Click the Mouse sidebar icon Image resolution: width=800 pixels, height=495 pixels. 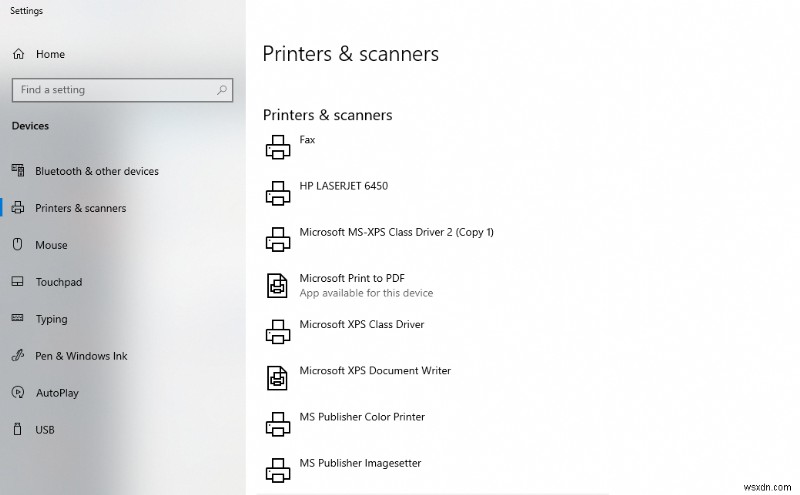(18, 244)
